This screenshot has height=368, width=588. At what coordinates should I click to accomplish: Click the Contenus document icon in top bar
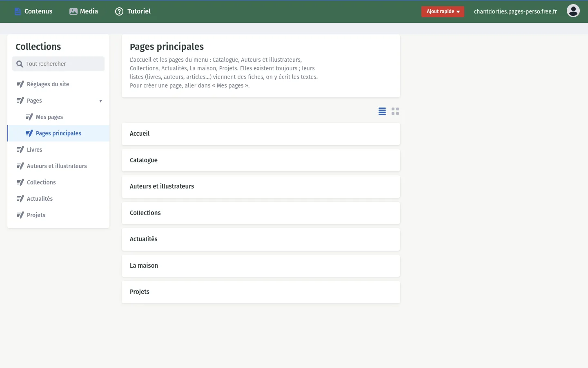click(18, 11)
